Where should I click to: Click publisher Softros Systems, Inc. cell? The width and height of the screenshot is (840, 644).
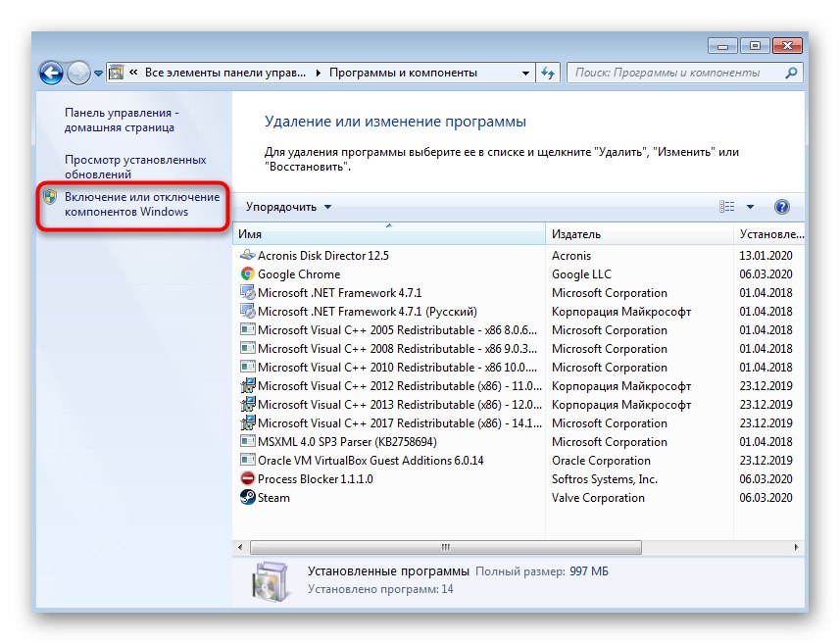click(x=605, y=479)
